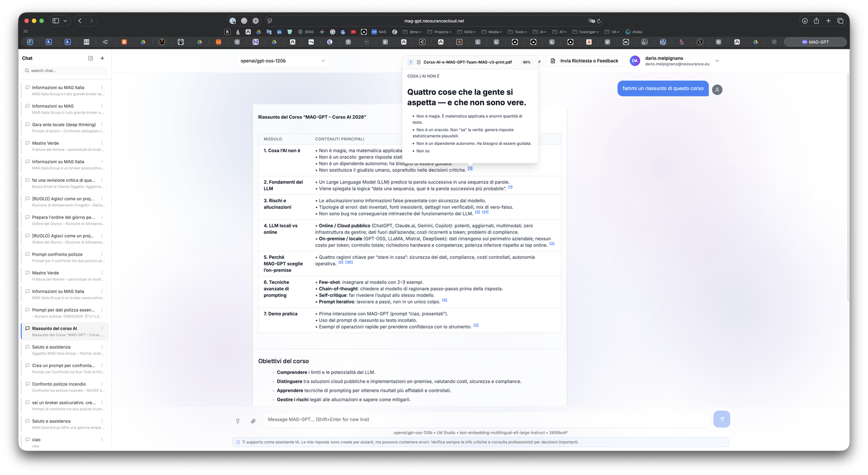Click the lightbulb icon beside the message box
Image resolution: width=868 pixels, height=475 pixels.
tap(238, 421)
